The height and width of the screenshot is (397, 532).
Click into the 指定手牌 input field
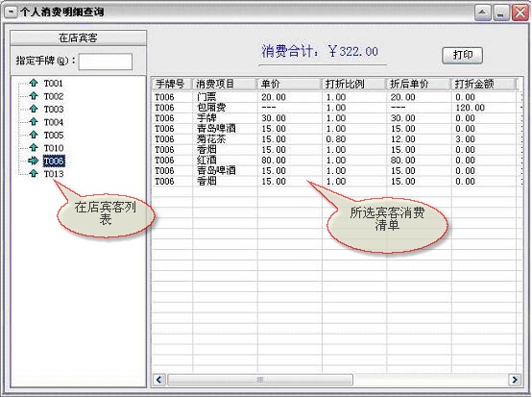point(106,62)
